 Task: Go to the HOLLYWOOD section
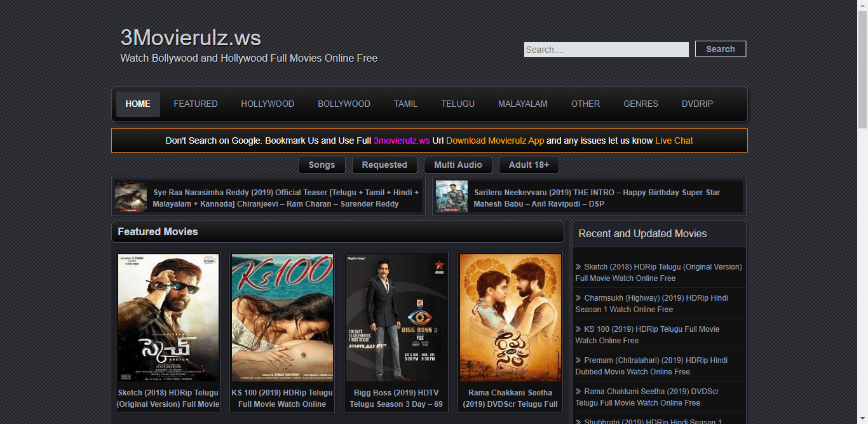pyautogui.click(x=268, y=104)
